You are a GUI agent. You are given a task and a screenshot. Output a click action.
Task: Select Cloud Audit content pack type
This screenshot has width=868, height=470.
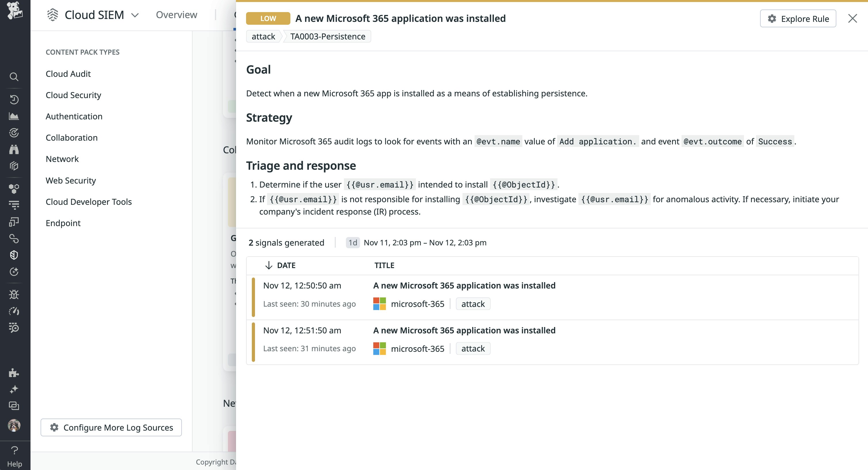click(x=68, y=74)
